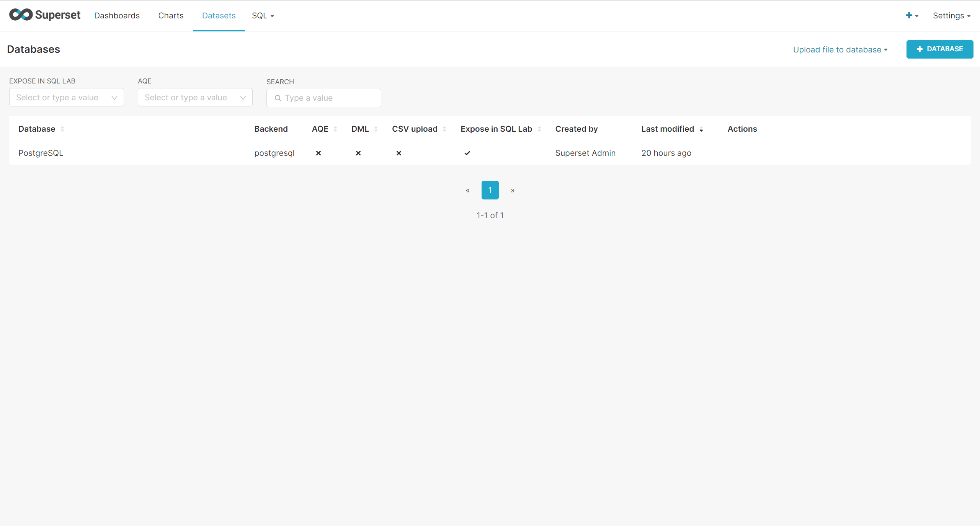Viewport: 980px width, 526px height.
Task: Click the + DATABASE button
Action: click(939, 49)
